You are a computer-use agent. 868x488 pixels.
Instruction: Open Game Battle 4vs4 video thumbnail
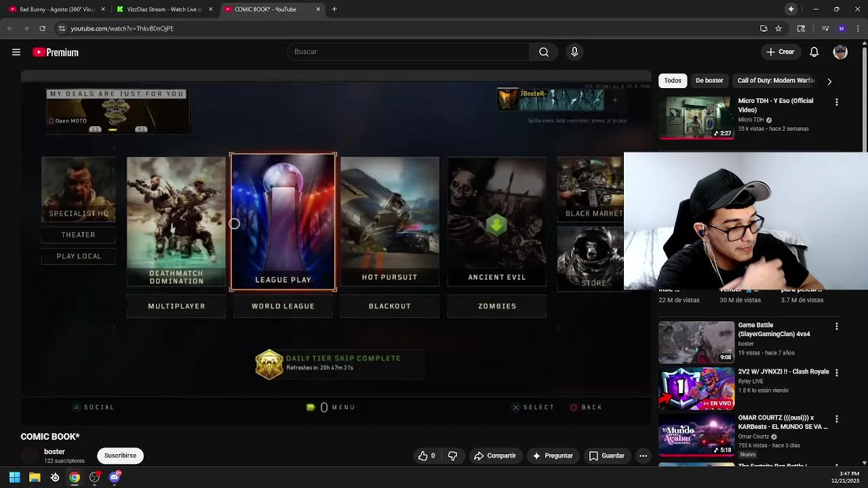696,342
